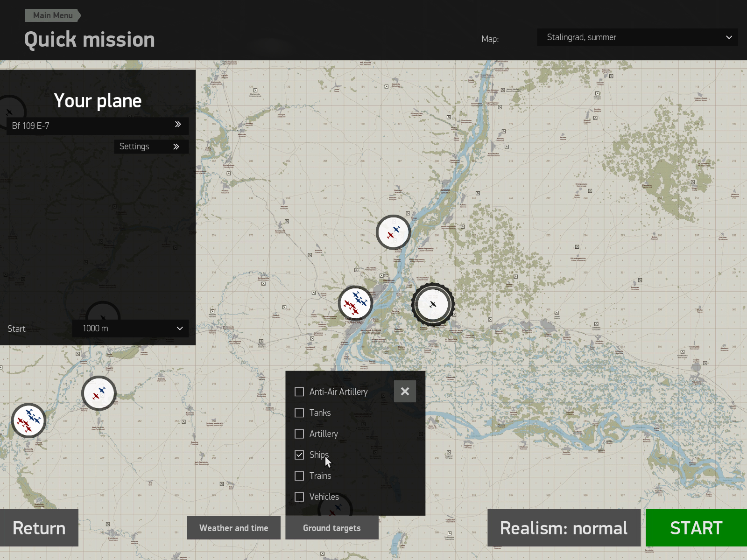Go back to Main Menu
This screenshot has height=560, width=747.
[53, 15]
